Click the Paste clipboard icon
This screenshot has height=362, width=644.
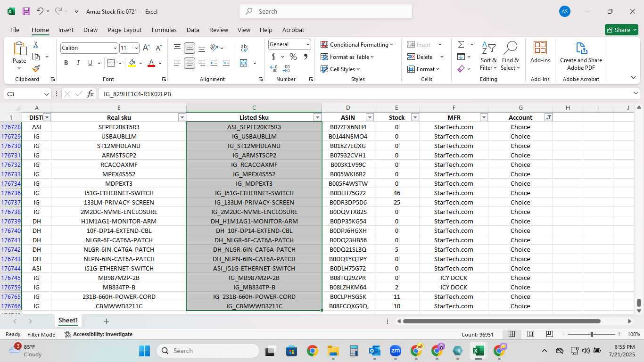point(19,49)
